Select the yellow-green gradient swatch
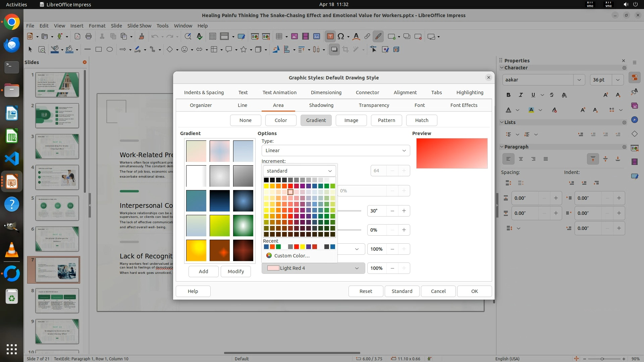The image size is (644, 362). click(x=220, y=226)
